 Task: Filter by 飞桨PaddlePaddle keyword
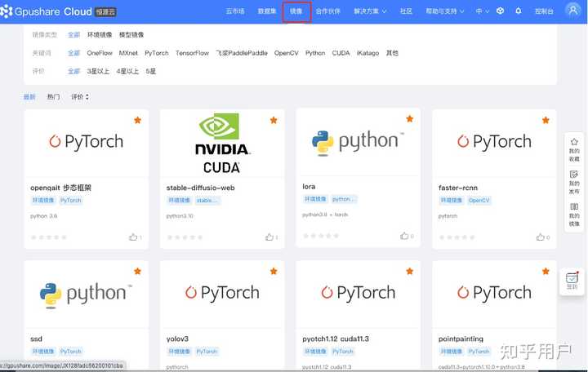(x=242, y=53)
